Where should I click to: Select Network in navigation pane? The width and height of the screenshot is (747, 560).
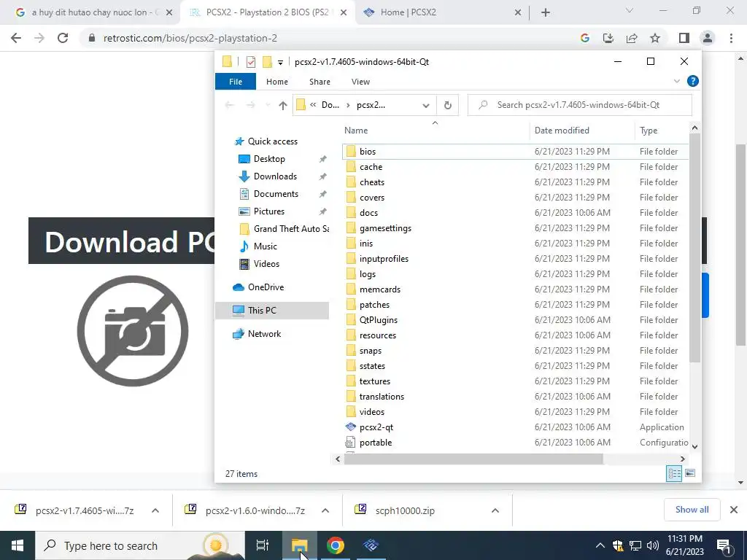(x=264, y=334)
